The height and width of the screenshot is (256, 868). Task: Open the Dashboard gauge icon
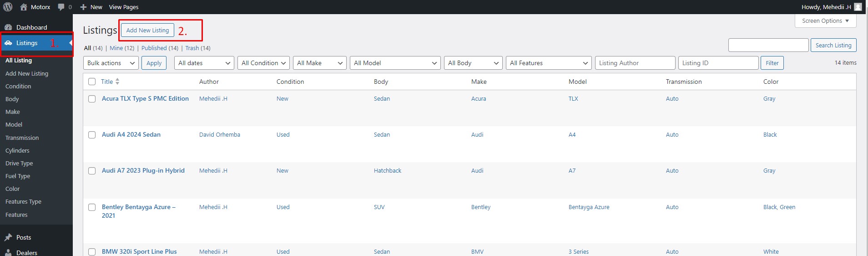(x=8, y=27)
